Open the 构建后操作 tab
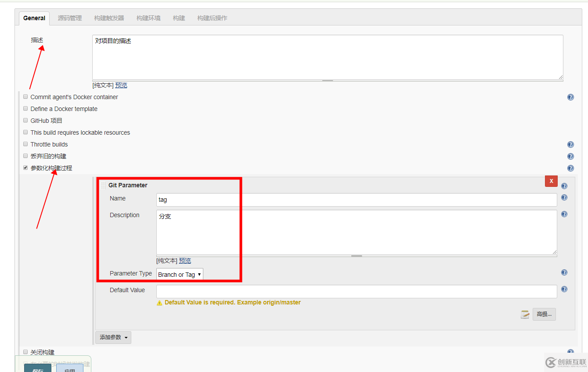 tap(212, 18)
